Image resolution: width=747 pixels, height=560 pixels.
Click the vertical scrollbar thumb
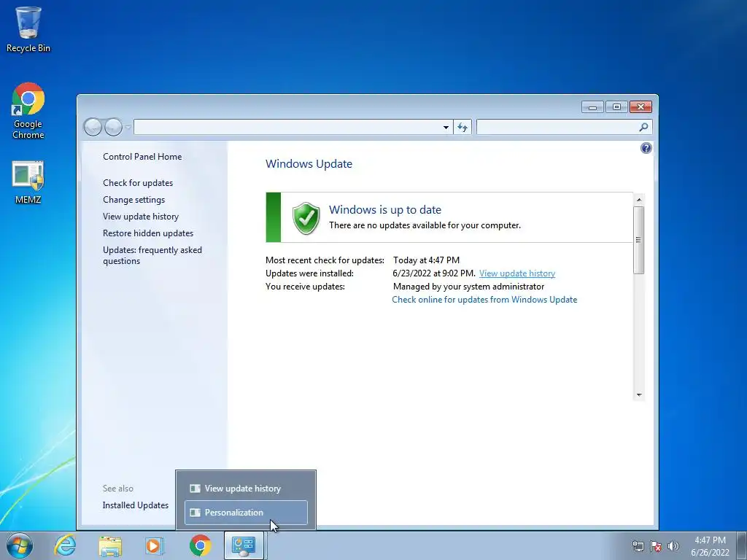point(639,240)
